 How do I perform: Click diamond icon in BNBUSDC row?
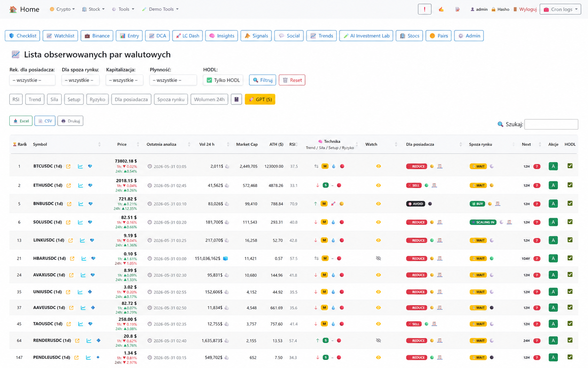pos(90,204)
